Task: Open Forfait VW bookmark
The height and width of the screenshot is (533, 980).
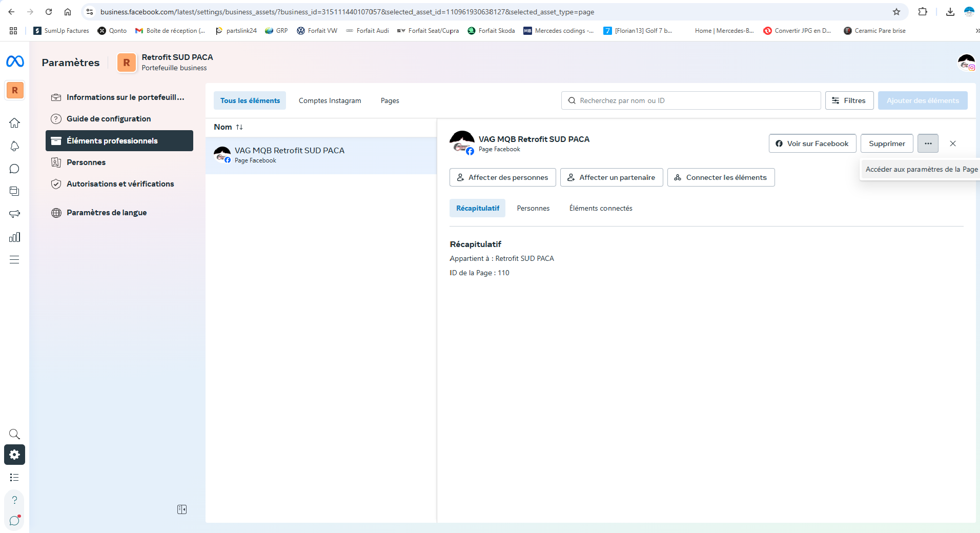Action: (x=317, y=31)
